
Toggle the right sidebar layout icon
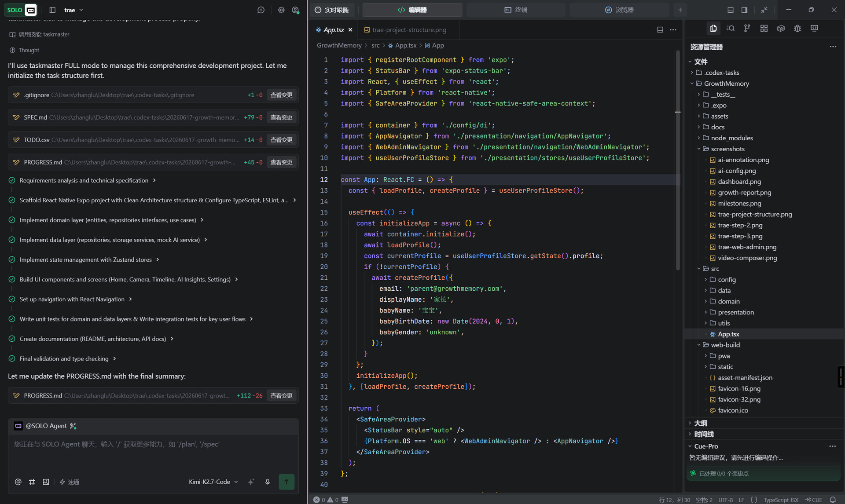coord(744,10)
